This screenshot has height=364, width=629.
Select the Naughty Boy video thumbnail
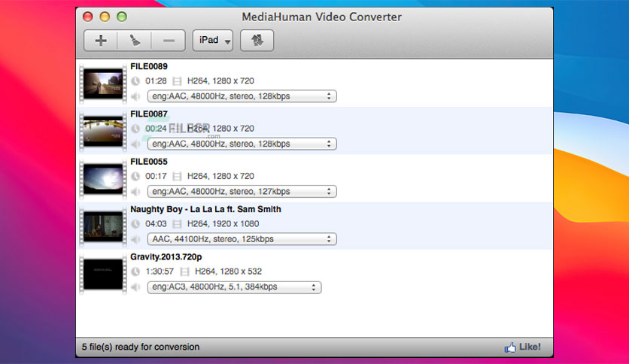coord(103,226)
